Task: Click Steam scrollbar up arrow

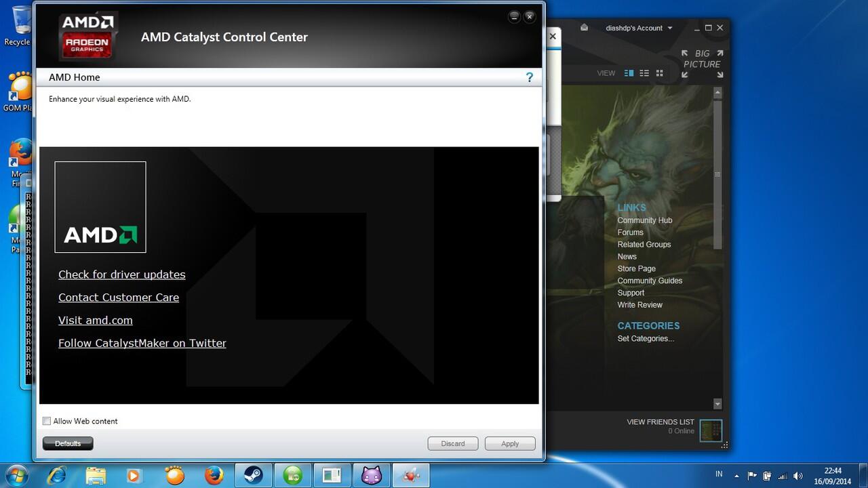Action: coord(717,93)
